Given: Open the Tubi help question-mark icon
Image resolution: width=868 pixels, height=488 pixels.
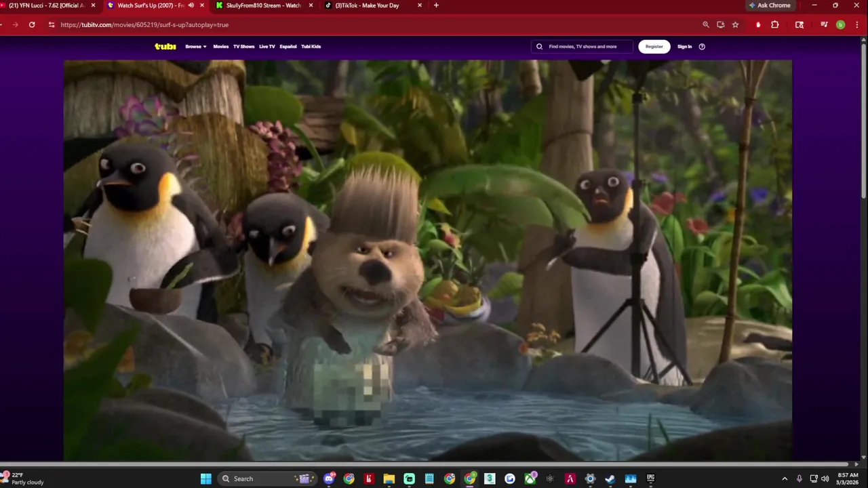Looking at the screenshot, I should coord(702,47).
